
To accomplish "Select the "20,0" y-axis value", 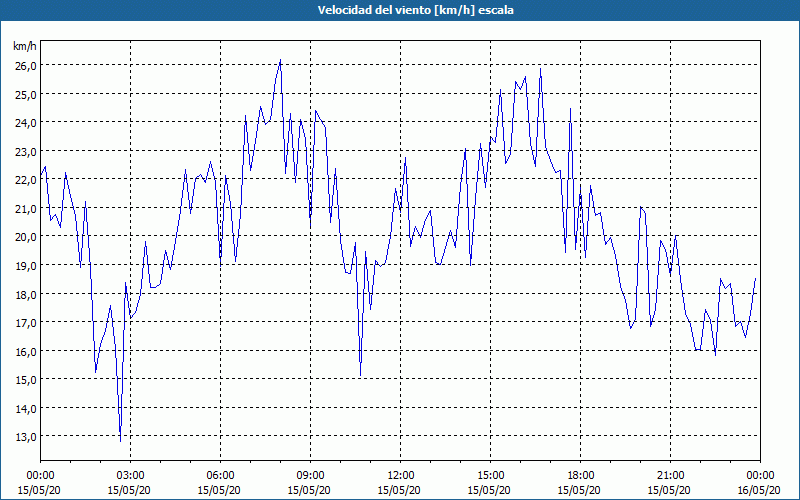I will (x=25, y=237).
